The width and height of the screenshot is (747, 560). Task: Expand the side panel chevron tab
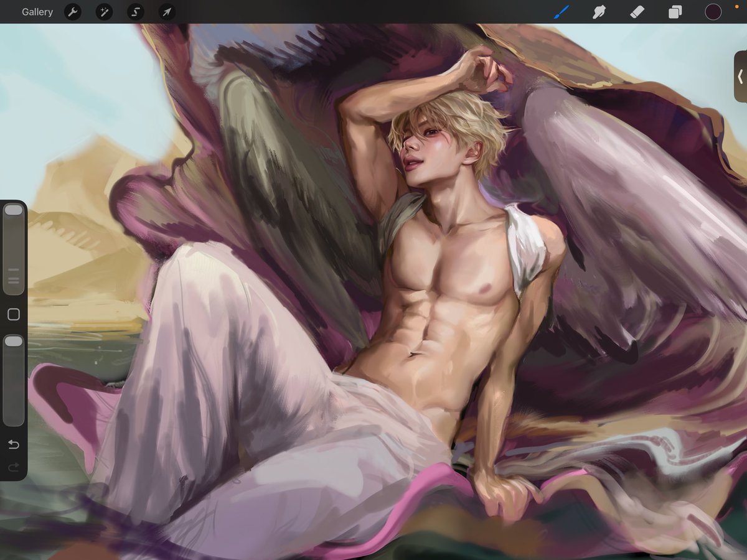[x=740, y=76]
